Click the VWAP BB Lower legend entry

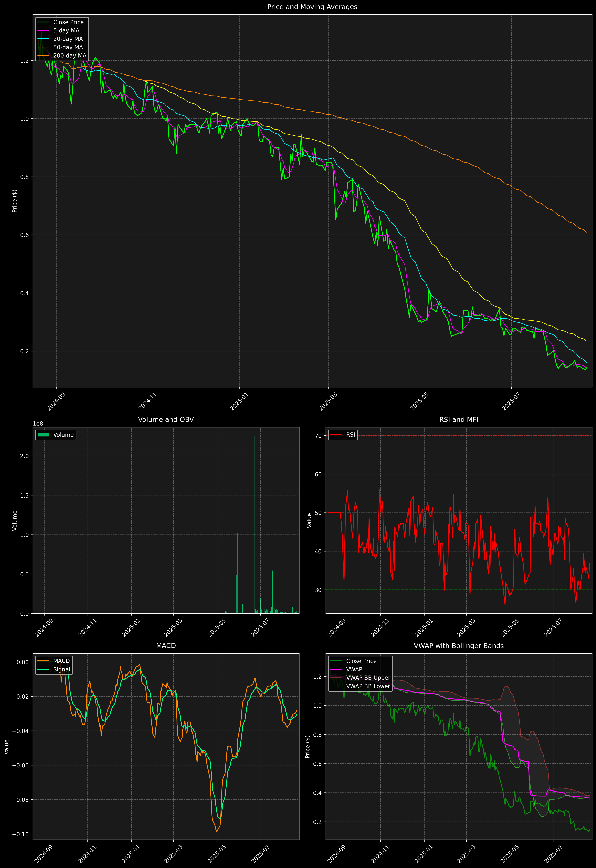tap(368, 686)
